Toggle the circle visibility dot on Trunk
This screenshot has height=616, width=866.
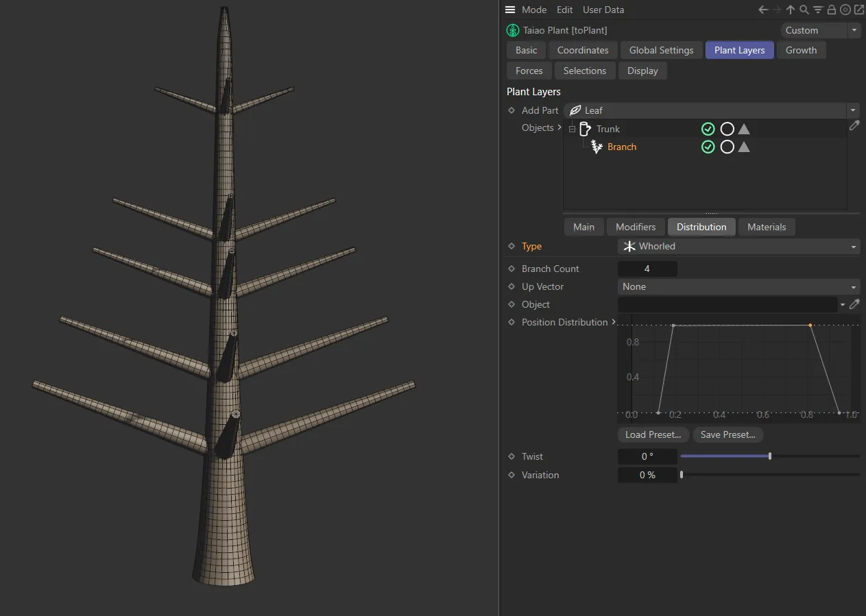coord(727,129)
